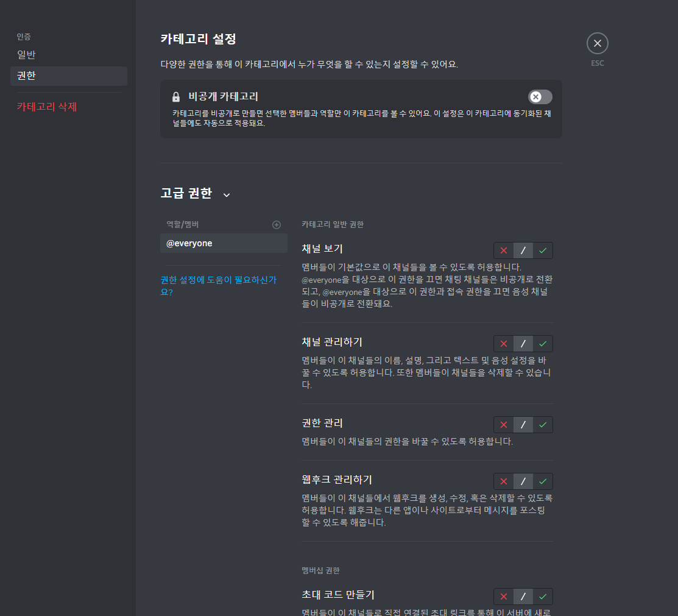
Task: Click the lock icon beside 비공개 카테고리
Action: click(x=176, y=97)
